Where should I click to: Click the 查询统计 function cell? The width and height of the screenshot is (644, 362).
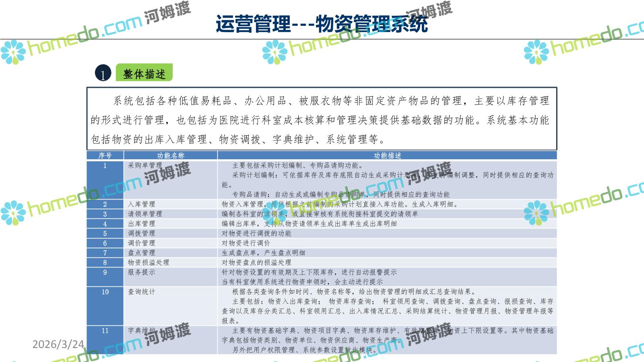coord(141,292)
